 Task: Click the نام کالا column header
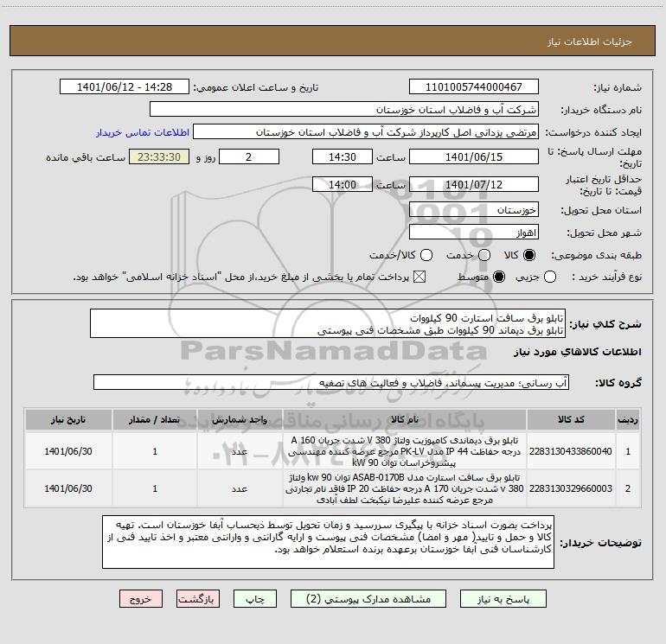click(405, 420)
